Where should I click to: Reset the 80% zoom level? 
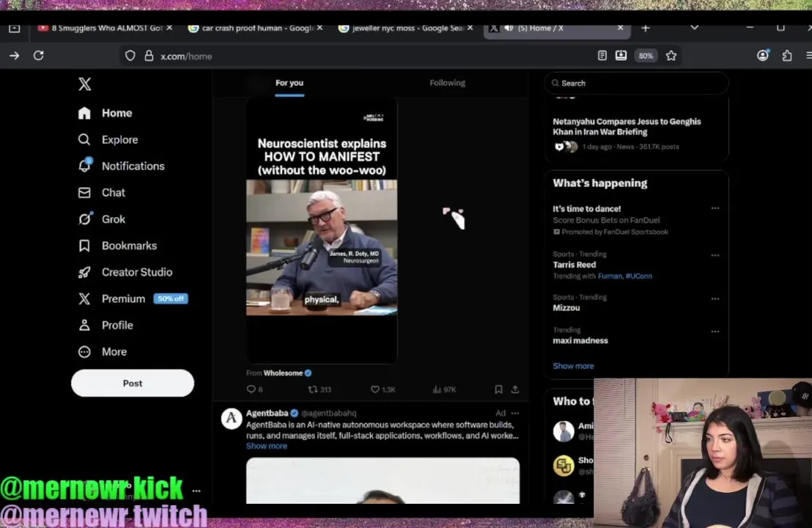pos(646,56)
